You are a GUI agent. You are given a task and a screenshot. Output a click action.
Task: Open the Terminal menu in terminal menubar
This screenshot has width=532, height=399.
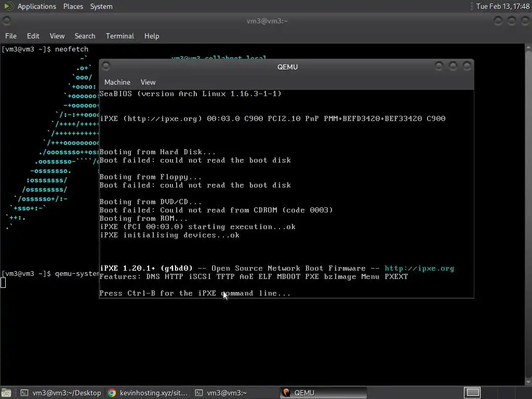[x=120, y=36]
